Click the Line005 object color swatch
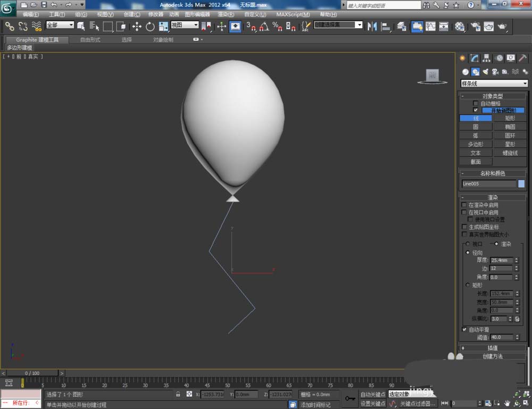The height and width of the screenshot is (409, 532). tap(521, 183)
